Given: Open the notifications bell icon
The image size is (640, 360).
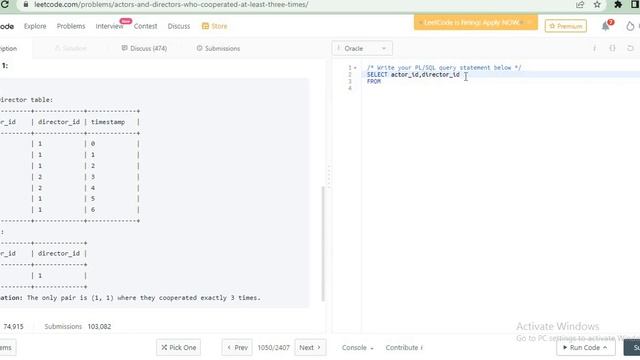Looking at the screenshot, I should pos(605,26).
